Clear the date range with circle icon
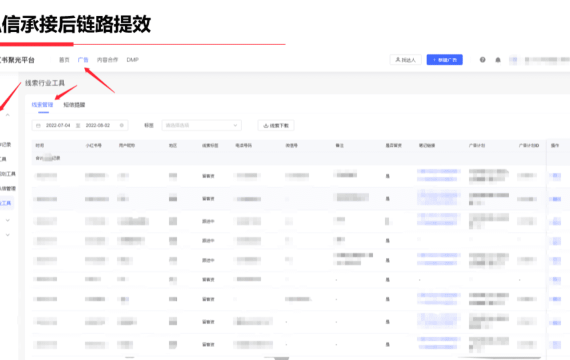Screen dimensions: 570x360 tap(121, 125)
